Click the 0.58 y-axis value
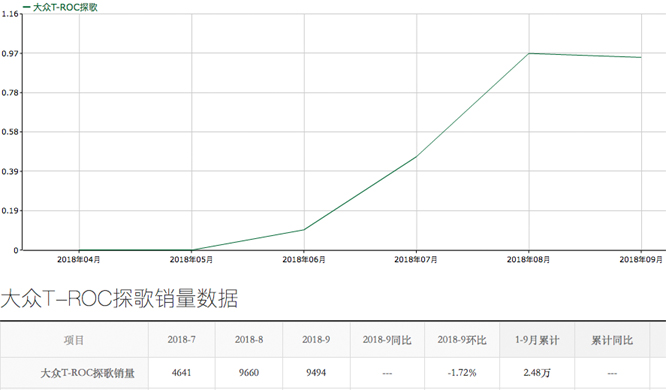Viewport: 666px width, 390px height. click(x=10, y=132)
